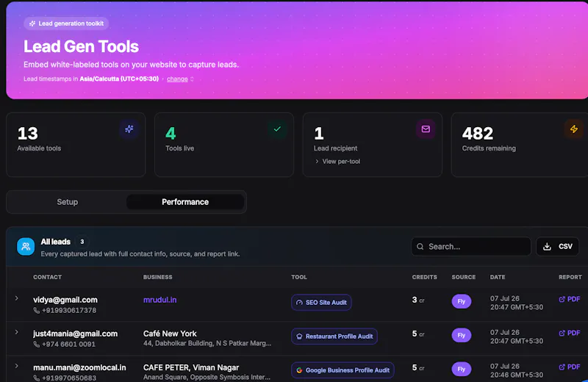
Task: Click the Lead generation toolkit badge
Action: [x=66, y=24]
